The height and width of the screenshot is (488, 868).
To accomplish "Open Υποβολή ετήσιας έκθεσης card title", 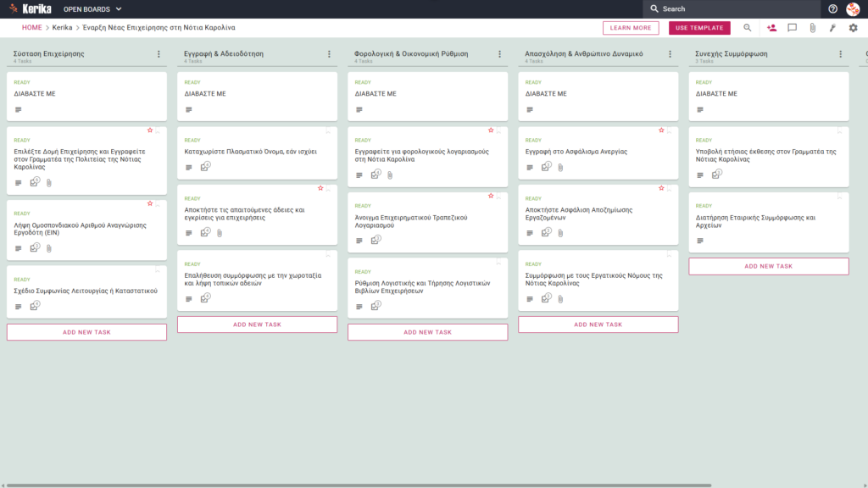I will click(x=766, y=156).
